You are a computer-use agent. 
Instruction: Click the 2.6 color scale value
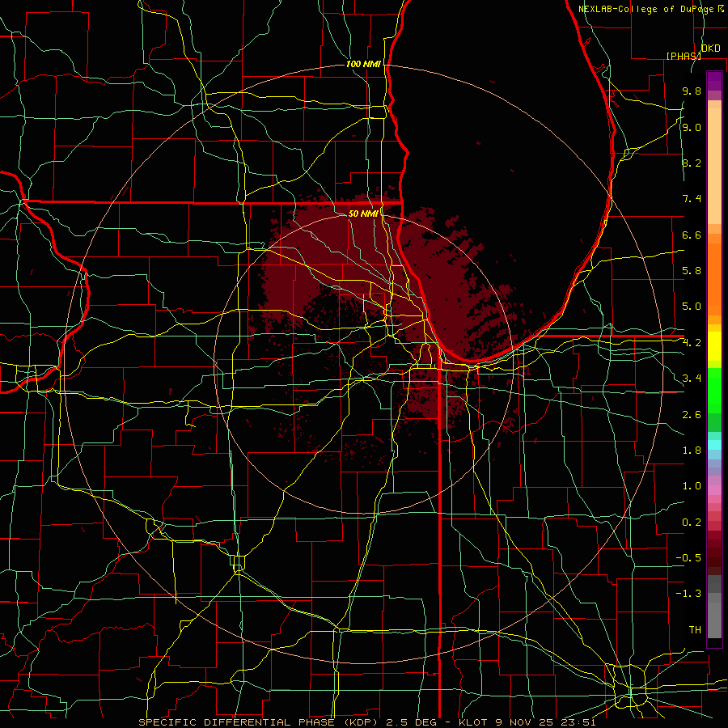pos(692,415)
